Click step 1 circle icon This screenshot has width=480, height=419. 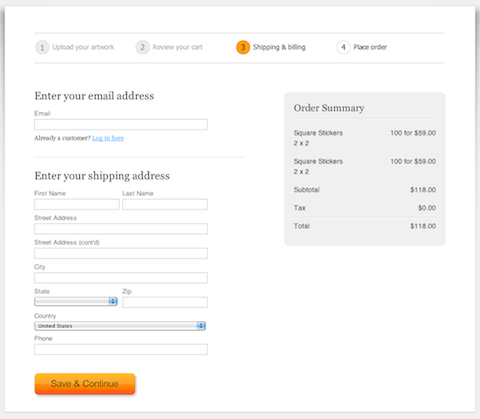tap(42, 47)
